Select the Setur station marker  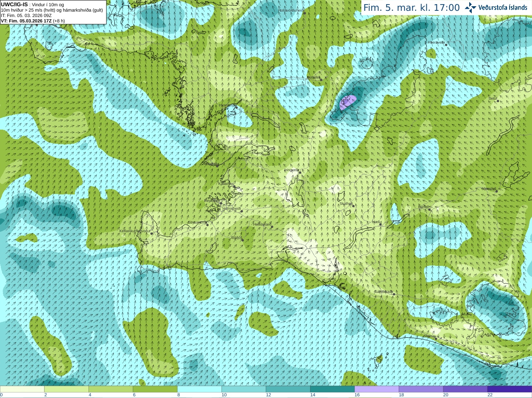tap(498, 101)
